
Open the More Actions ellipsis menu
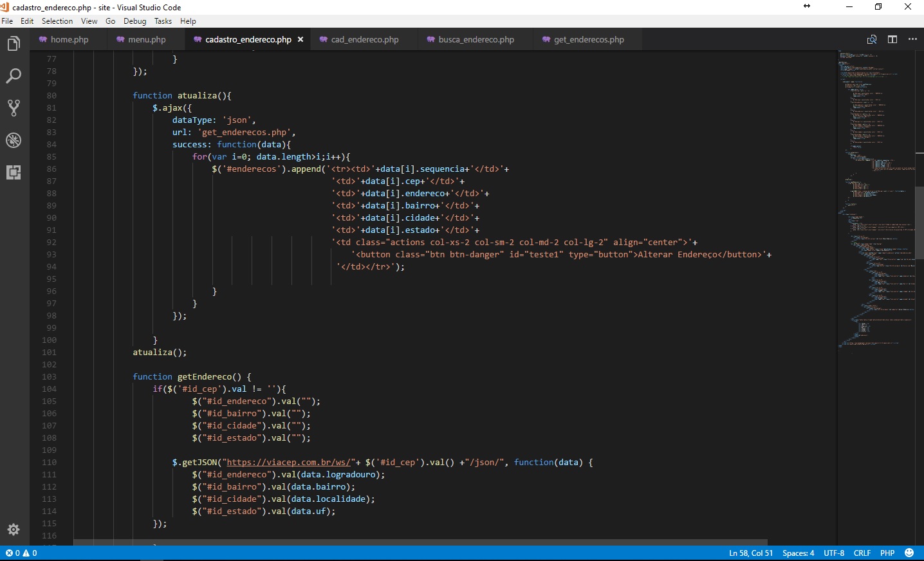tap(912, 39)
